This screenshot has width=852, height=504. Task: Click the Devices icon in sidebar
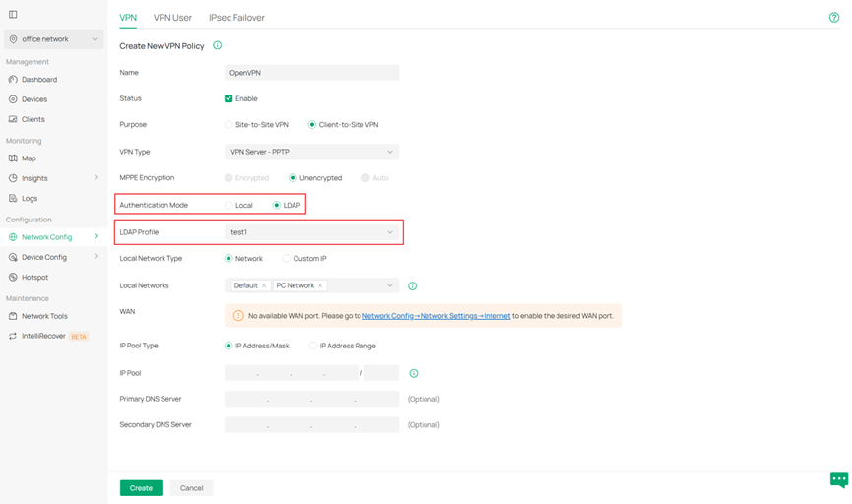click(13, 99)
